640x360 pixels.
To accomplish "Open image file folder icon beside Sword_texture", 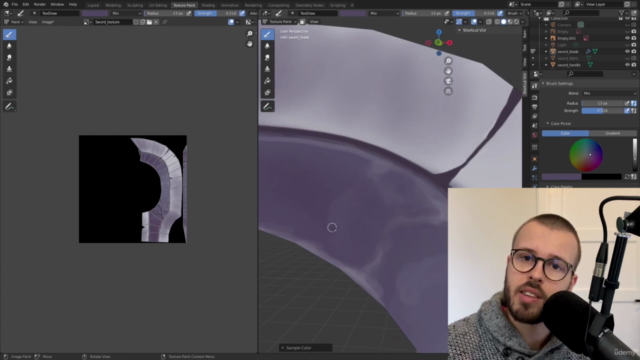I will coord(149,22).
